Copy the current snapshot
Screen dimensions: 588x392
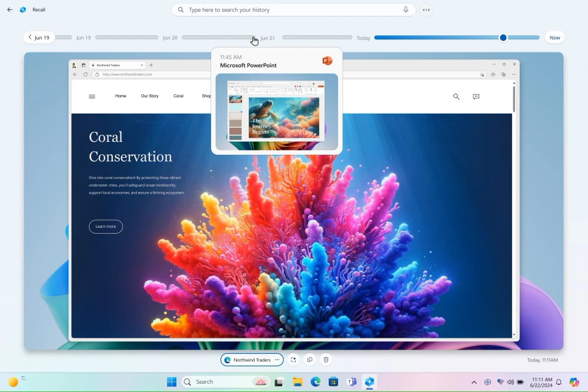(x=310, y=360)
